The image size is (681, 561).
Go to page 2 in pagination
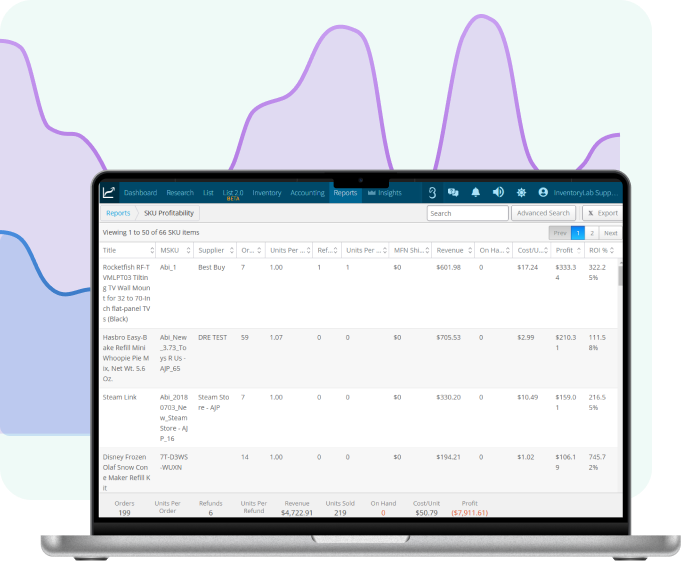point(592,233)
